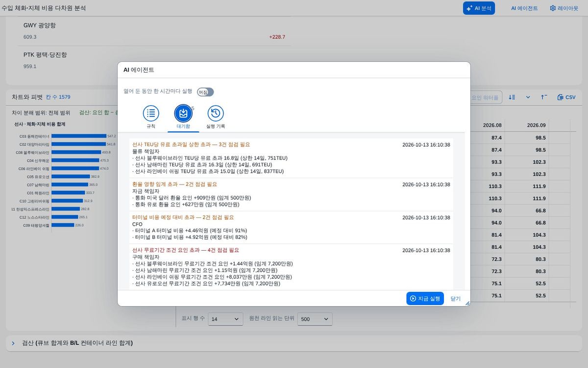The width and height of the screenshot is (588, 368).
Task: Click the C02 대양마리타임 chart bar
Action: pyautogui.click(x=78, y=144)
